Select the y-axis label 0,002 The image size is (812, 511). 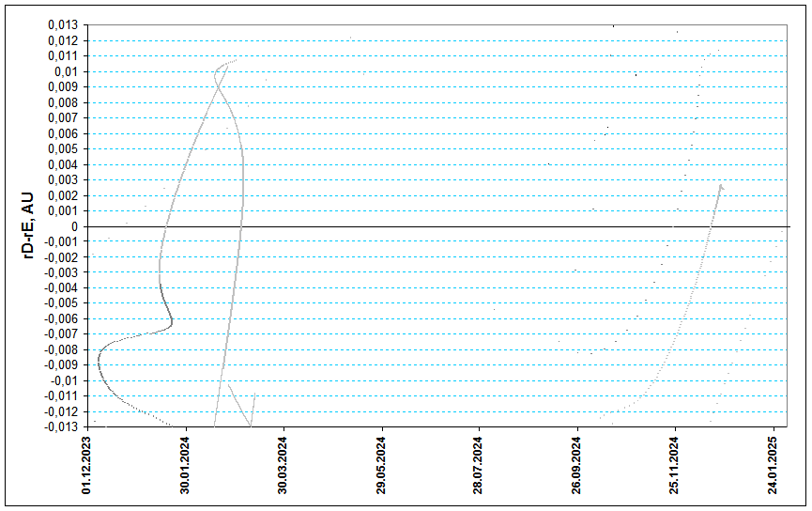tap(63, 195)
